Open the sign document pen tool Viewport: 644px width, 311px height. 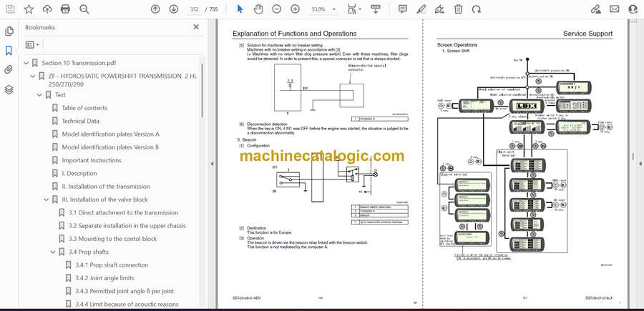click(x=439, y=9)
